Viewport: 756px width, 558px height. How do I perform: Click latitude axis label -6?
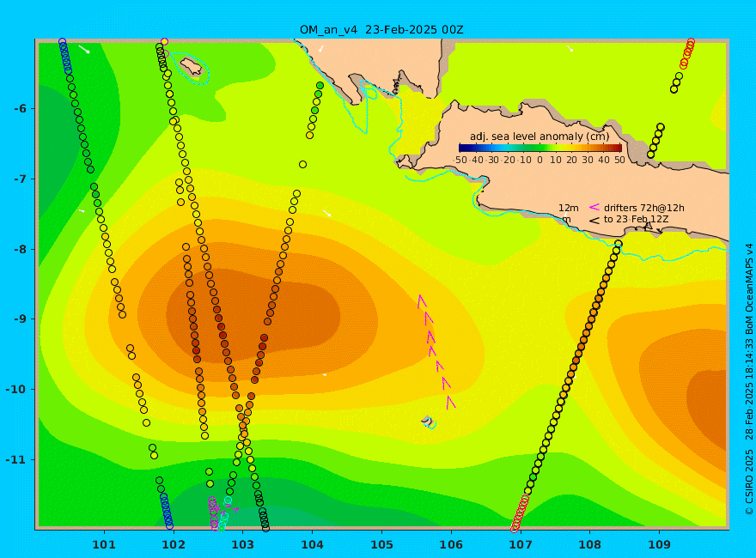pos(20,109)
